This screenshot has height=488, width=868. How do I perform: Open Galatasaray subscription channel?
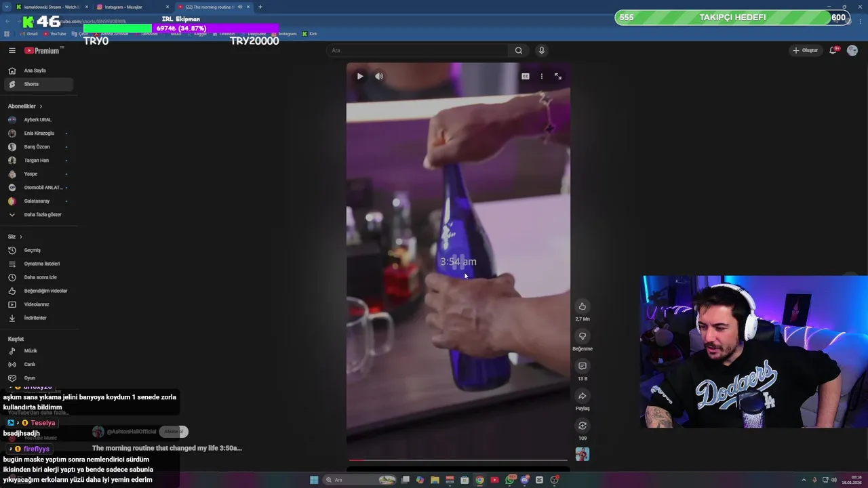pyautogui.click(x=36, y=201)
